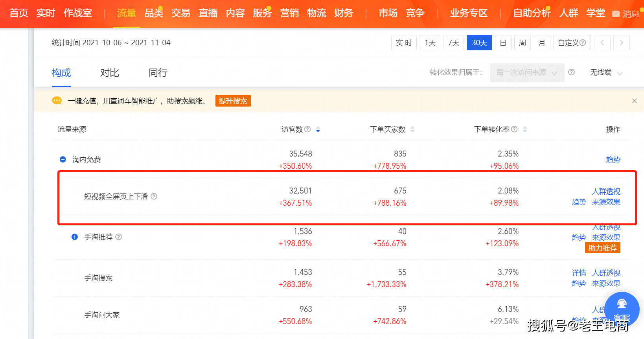The image size is (644, 339).
Task: Open the 客服 customer service bubble
Action: pos(622,309)
